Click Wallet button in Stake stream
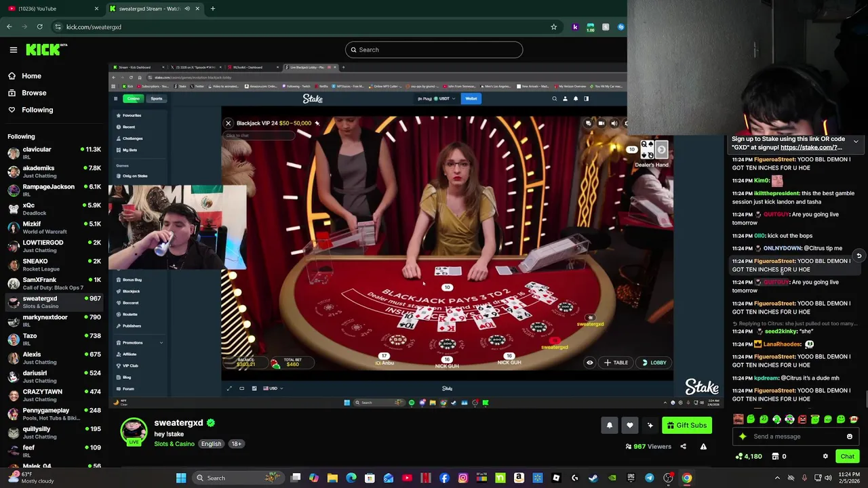 (x=471, y=99)
